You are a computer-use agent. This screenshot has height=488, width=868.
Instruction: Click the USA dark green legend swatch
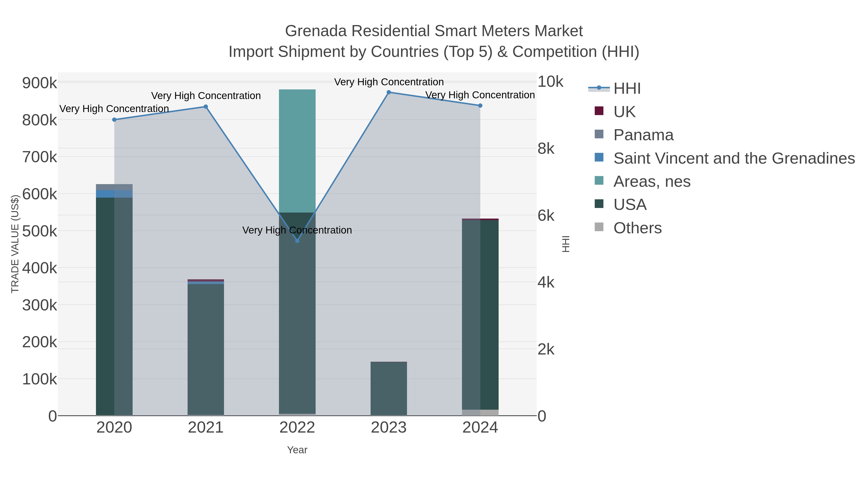click(599, 204)
